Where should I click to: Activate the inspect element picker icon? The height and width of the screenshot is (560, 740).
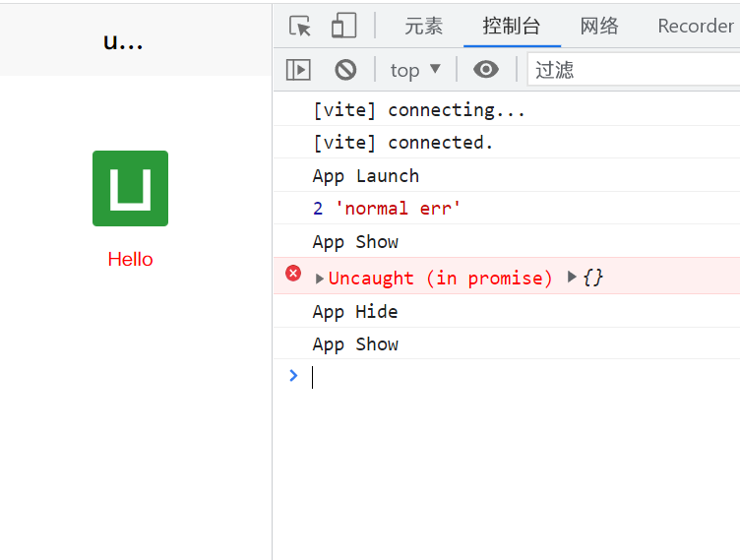tap(300, 26)
